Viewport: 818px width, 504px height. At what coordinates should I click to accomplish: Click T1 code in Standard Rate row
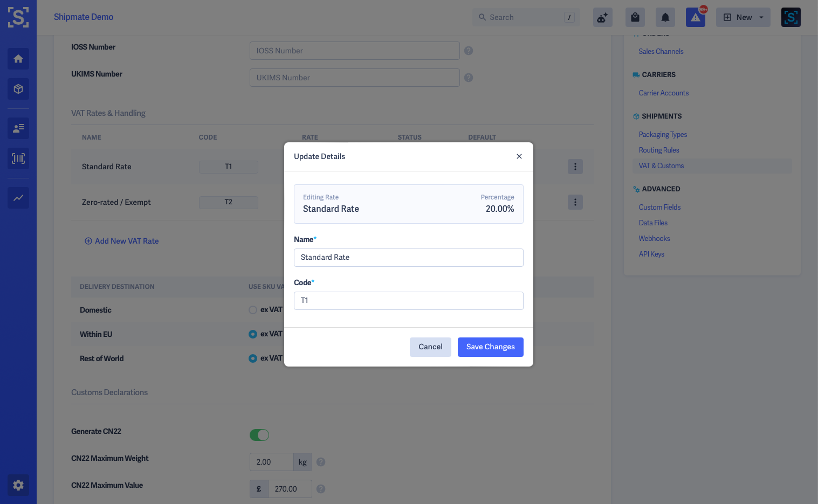[229, 167]
